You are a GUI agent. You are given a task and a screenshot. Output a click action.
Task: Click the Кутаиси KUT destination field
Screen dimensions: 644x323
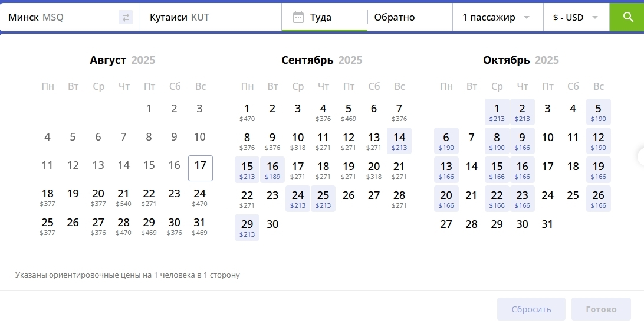(x=209, y=18)
